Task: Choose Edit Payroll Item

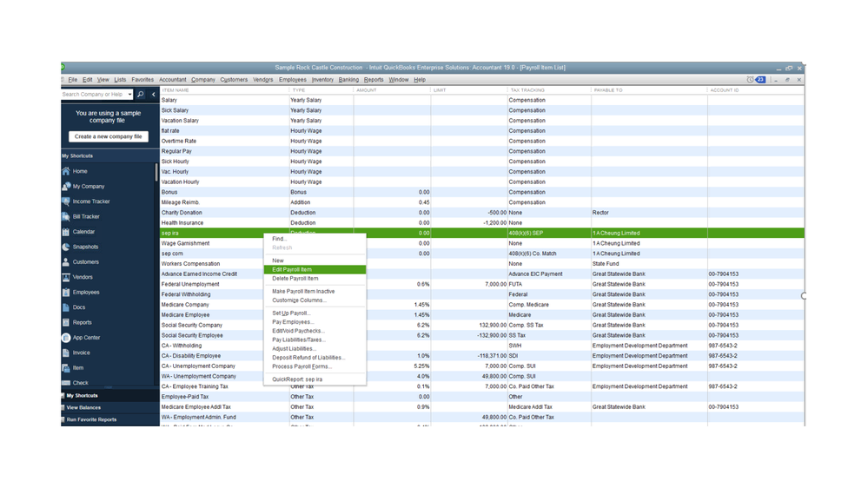Action: tap(315, 269)
